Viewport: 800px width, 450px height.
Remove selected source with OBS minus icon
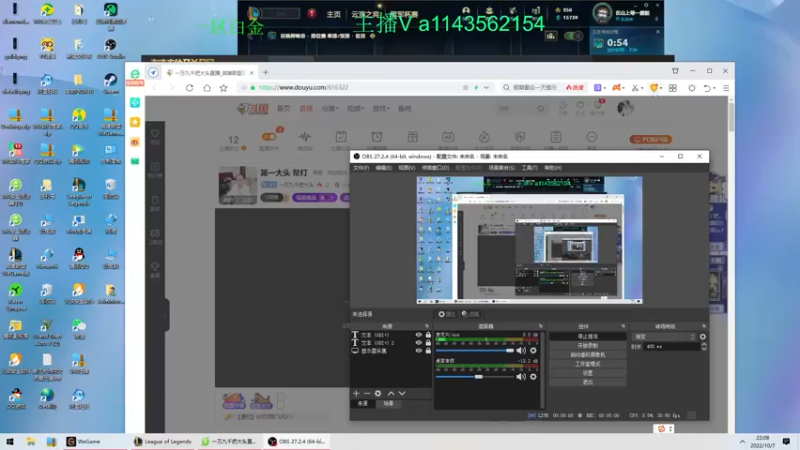coord(367,393)
